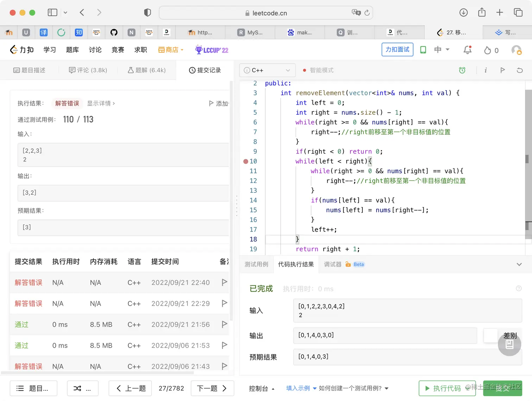Screen dimensions: 532x401
Task: Translate the page from address bar
Action: point(356,13)
